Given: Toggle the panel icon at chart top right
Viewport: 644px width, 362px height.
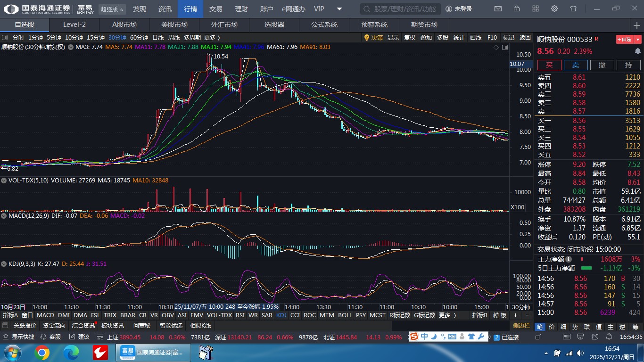Looking at the screenshot, I should (x=505, y=47).
